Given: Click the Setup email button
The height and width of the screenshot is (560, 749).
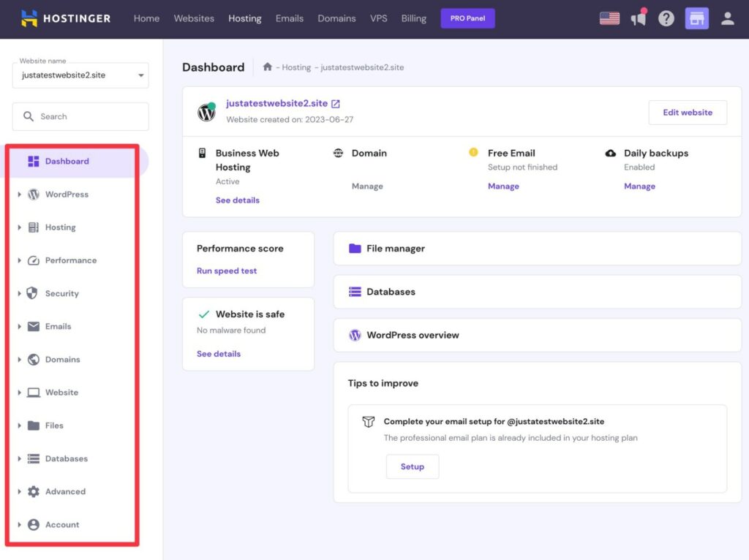Looking at the screenshot, I should coord(413,466).
